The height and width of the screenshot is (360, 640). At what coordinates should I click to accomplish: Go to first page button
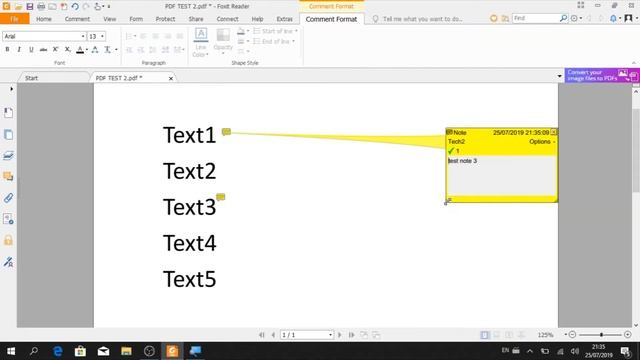pos(262,335)
